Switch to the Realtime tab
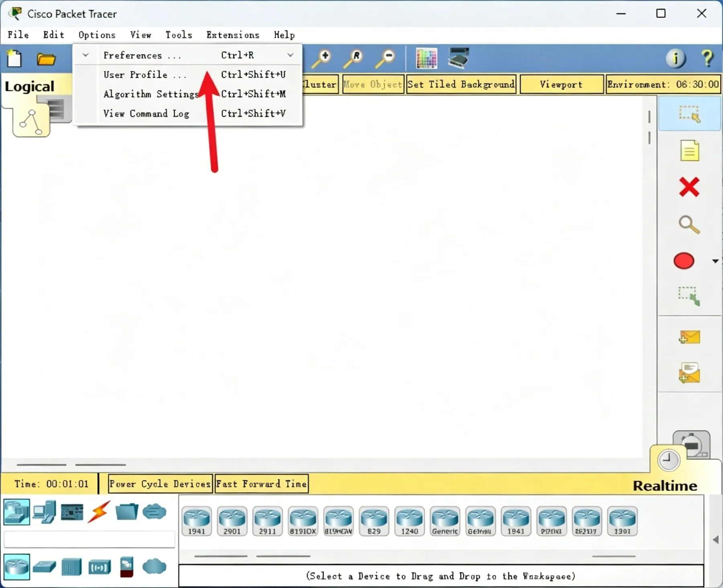This screenshot has width=723, height=588. [x=665, y=486]
